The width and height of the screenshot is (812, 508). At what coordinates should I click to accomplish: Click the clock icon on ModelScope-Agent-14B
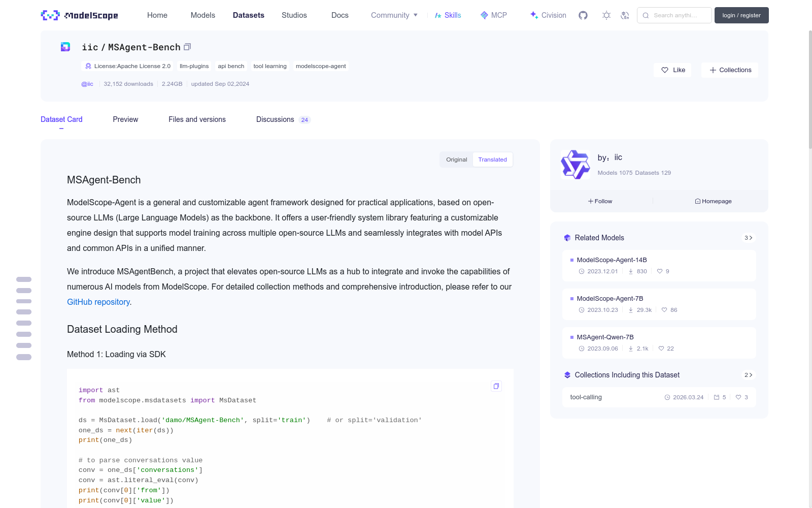tap(582, 271)
